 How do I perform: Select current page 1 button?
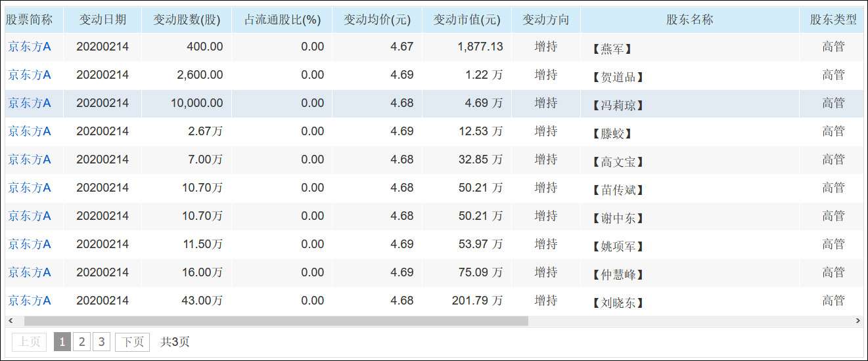[62, 342]
